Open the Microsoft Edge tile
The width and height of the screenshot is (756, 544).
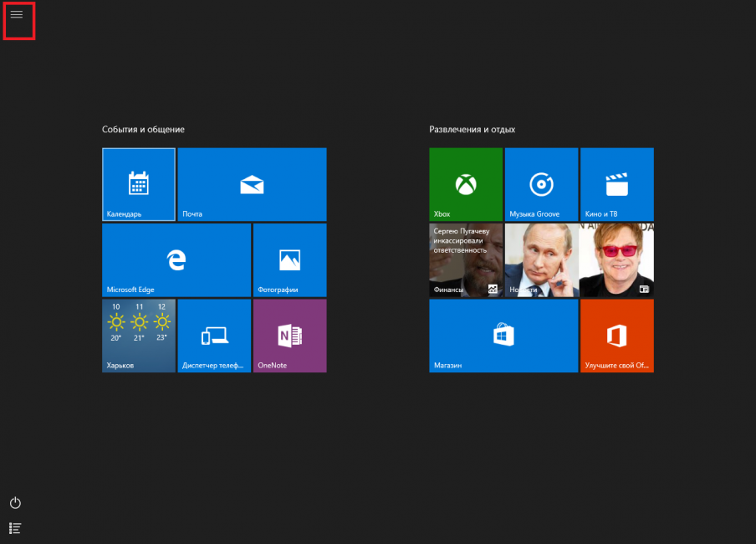tap(176, 260)
